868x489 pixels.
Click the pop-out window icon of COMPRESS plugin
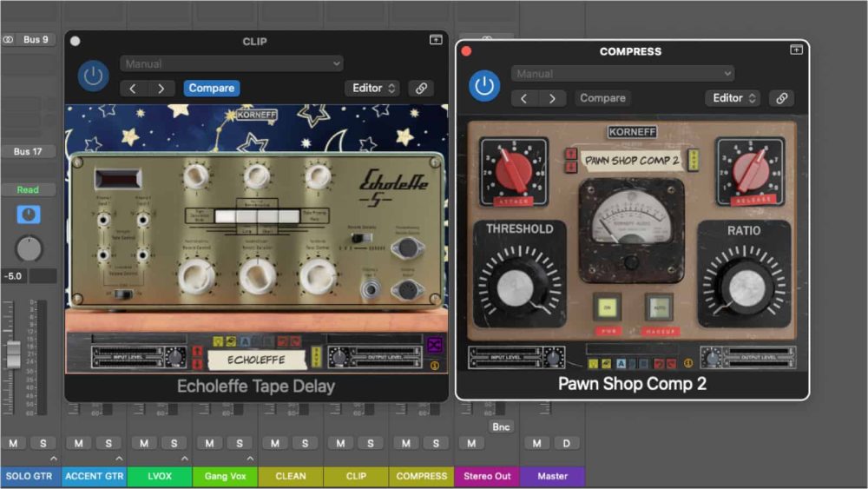click(x=796, y=50)
